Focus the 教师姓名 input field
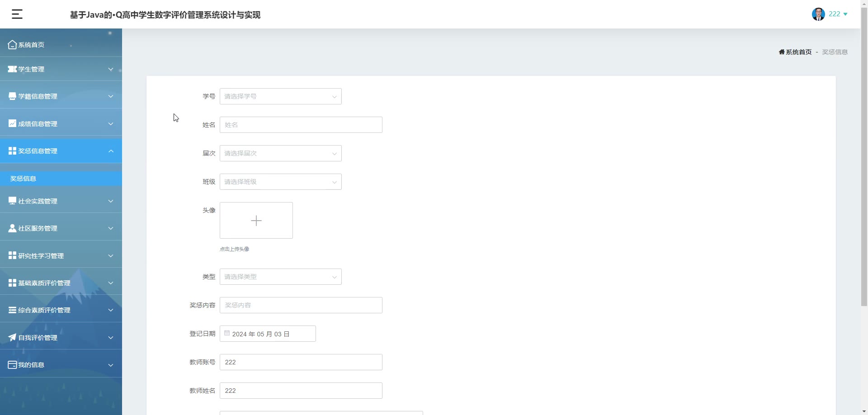 pos(301,391)
